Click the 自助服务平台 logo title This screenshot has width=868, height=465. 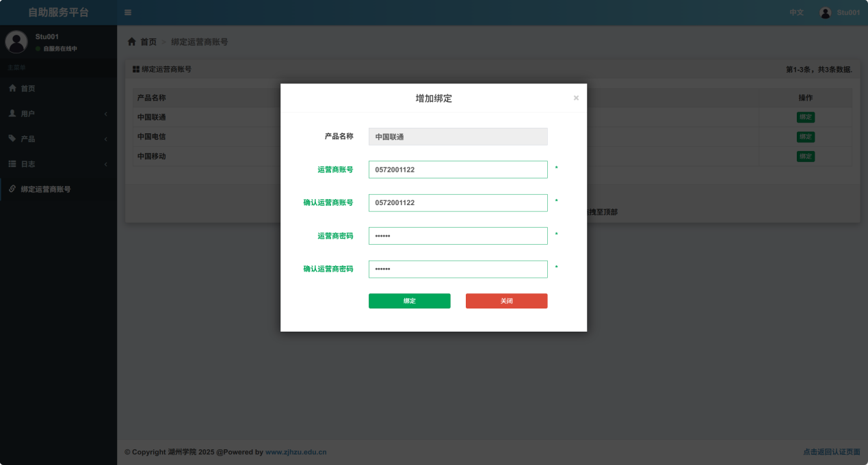point(58,12)
